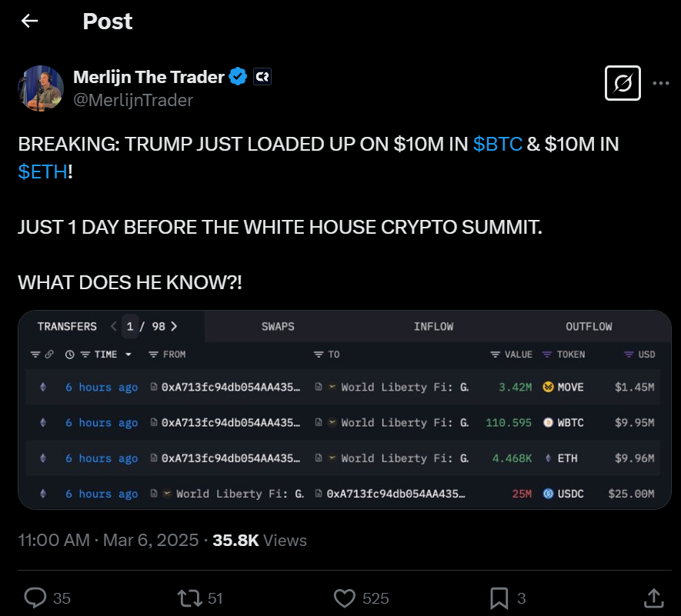Viewport: 681px width, 616px height.
Task: Open the $BTC cashtag link
Action: point(497,144)
